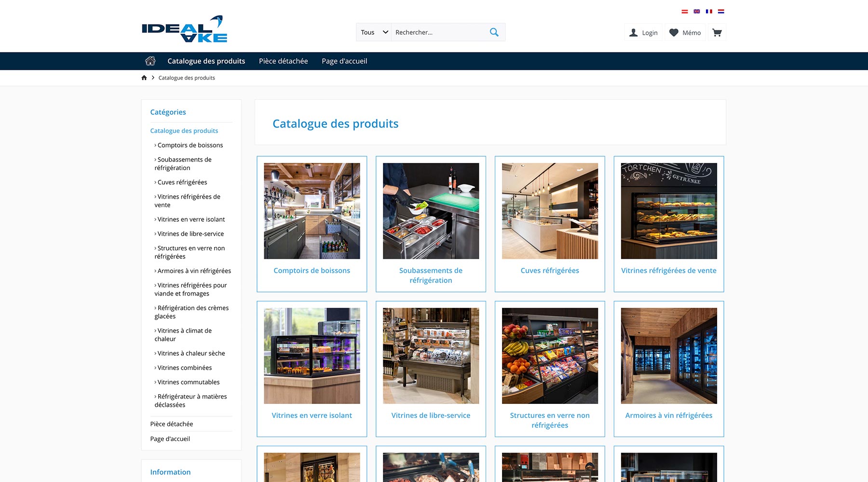Click the 'Comptoirs de boissons' product image
Viewport: 868px width, 482px height.
coord(312,211)
